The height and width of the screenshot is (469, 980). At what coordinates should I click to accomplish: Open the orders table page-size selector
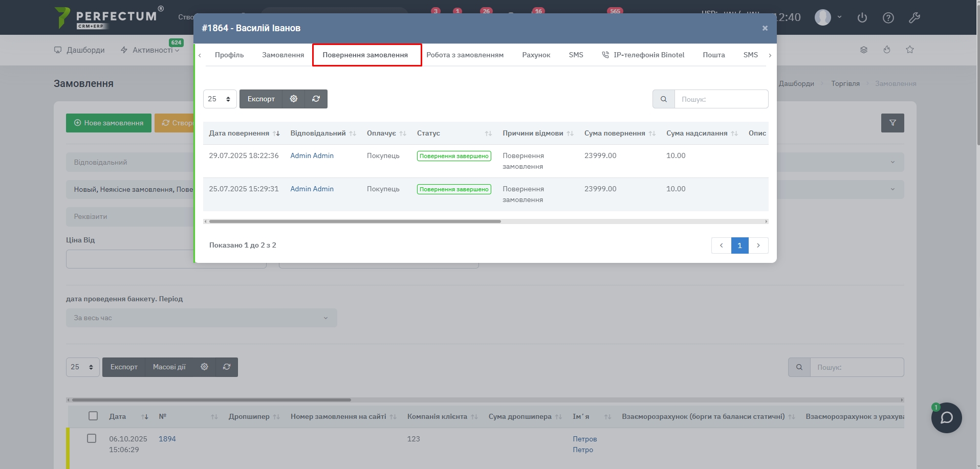tap(82, 367)
